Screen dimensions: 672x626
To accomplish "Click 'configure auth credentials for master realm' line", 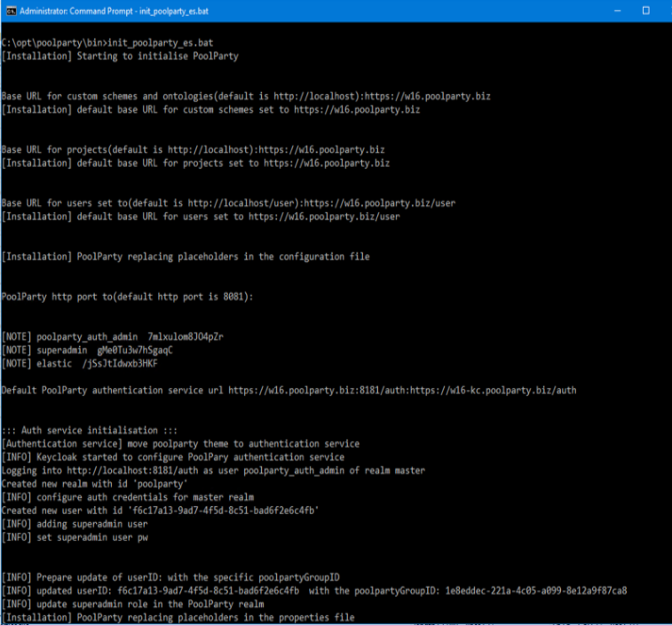I will [x=128, y=497].
